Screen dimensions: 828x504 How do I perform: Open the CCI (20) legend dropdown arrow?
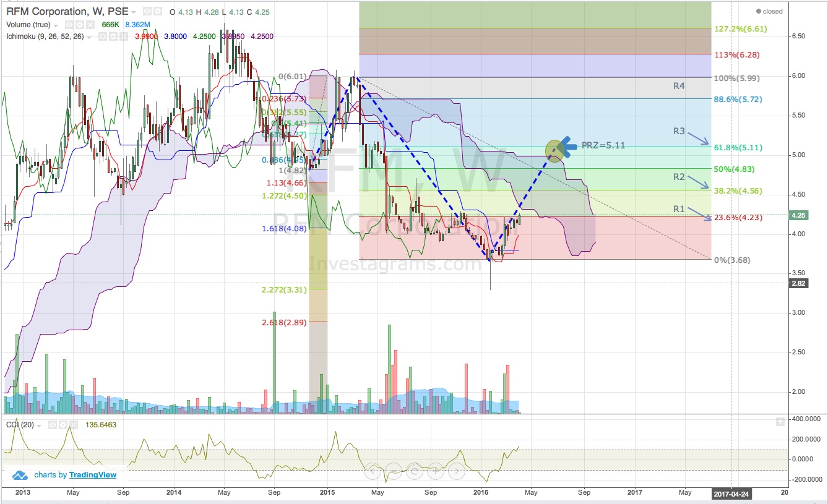(38, 425)
